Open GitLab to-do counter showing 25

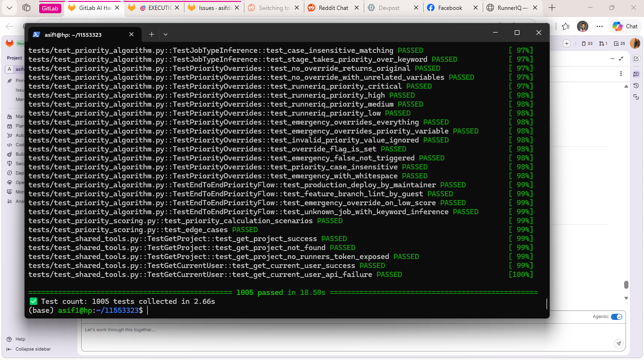click(619, 43)
